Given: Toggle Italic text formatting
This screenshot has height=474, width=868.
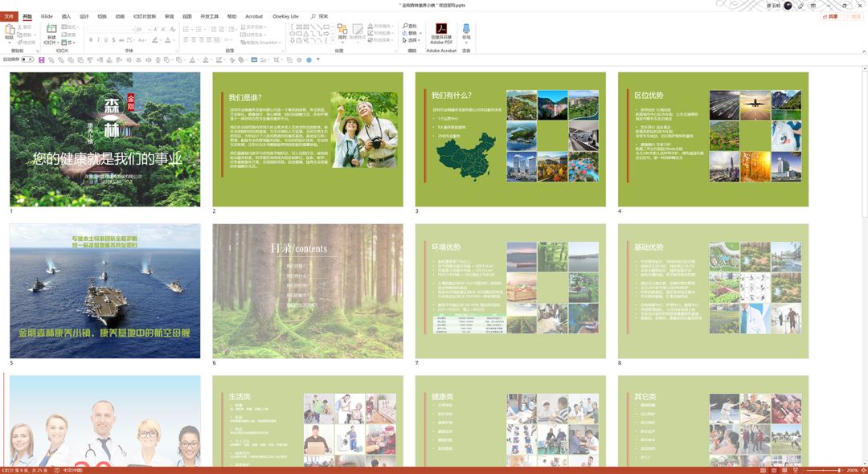Looking at the screenshot, I should pos(98,40).
